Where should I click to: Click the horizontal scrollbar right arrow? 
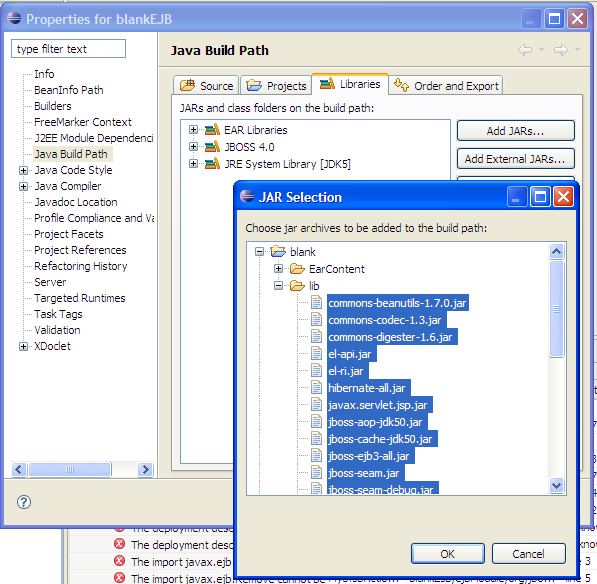pos(145,469)
